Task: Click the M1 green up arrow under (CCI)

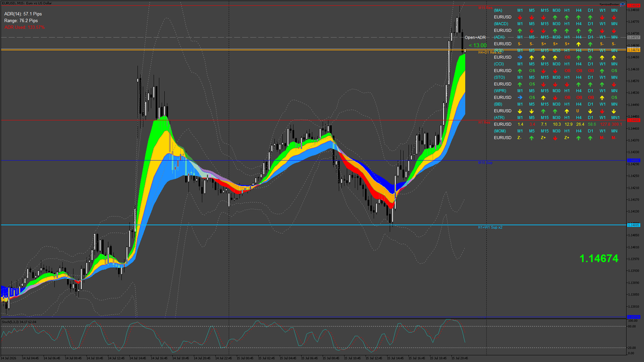Action: click(520, 71)
